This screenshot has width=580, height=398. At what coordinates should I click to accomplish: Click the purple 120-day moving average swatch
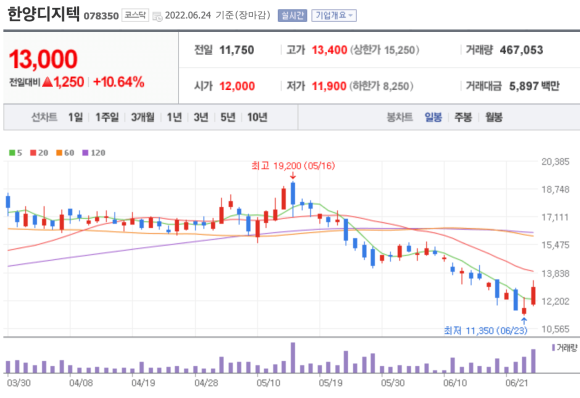[x=85, y=153]
